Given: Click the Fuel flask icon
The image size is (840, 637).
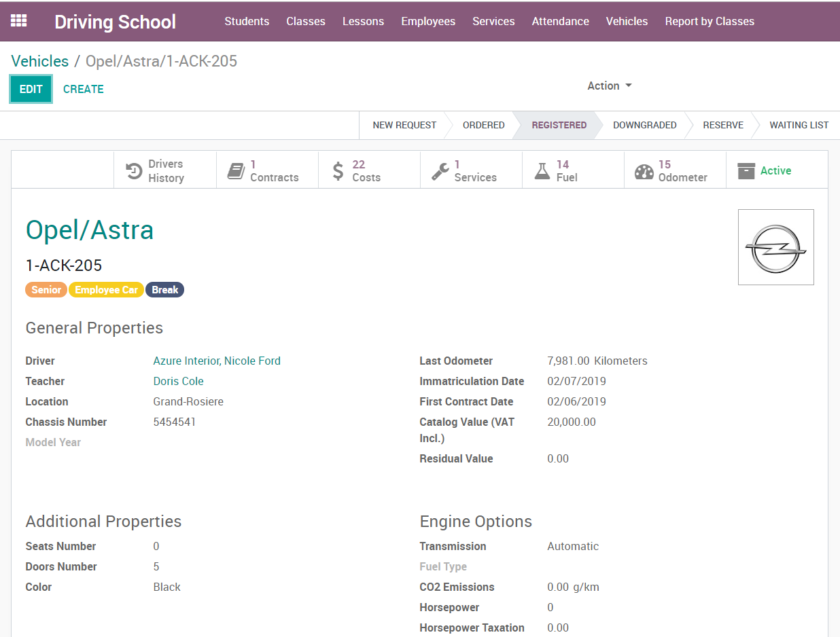Looking at the screenshot, I should (x=542, y=171).
